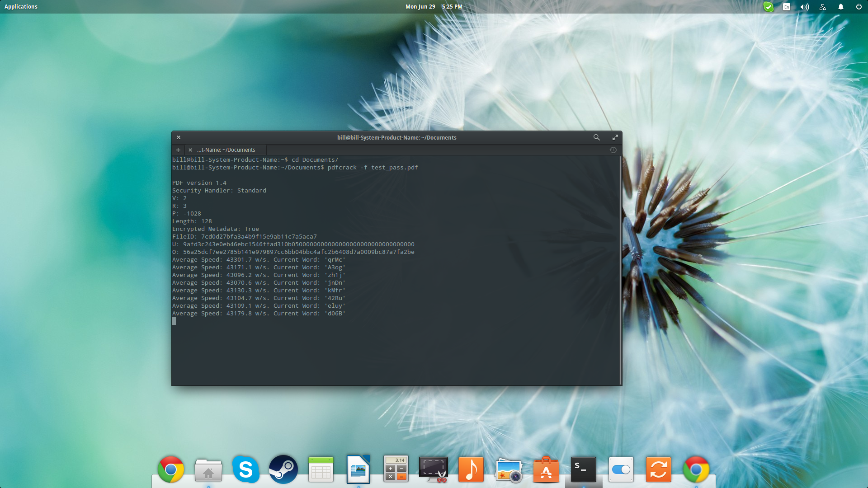The image size is (868, 488).
Task: Open the En keyboard layout indicator
Action: [x=787, y=7]
